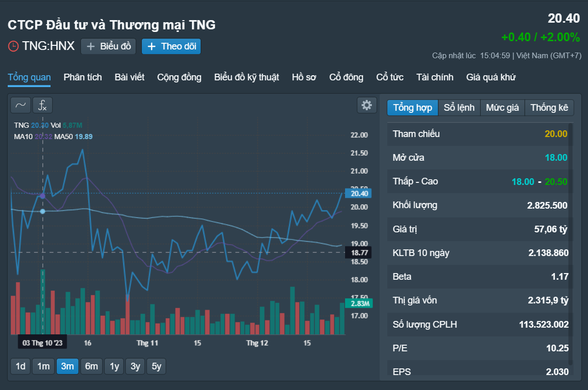Click the Theo dõi follow button
The image size is (588, 390).
(171, 46)
